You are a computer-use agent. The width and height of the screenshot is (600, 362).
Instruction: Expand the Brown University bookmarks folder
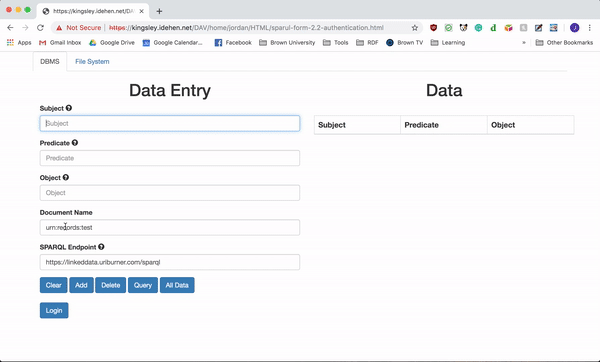click(x=287, y=42)
